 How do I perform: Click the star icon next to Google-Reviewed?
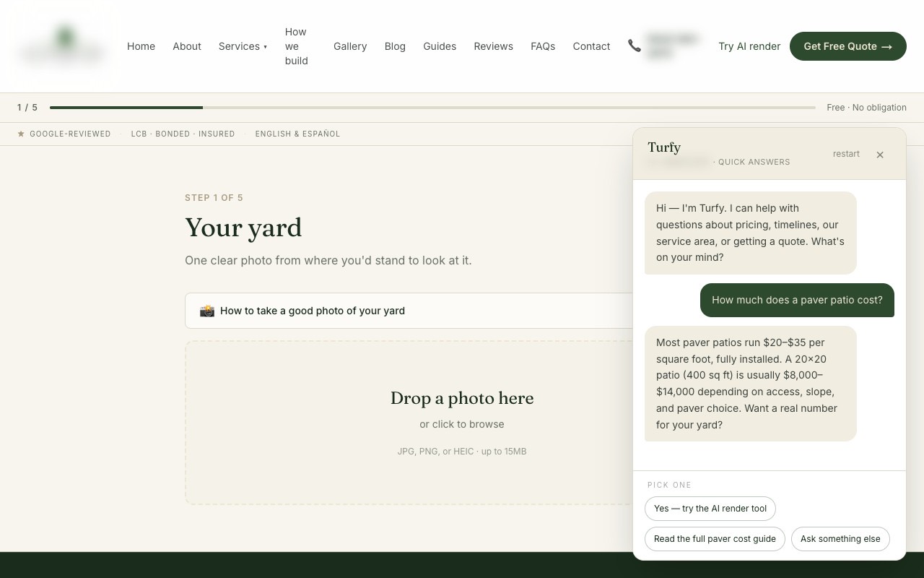(21, 134)
